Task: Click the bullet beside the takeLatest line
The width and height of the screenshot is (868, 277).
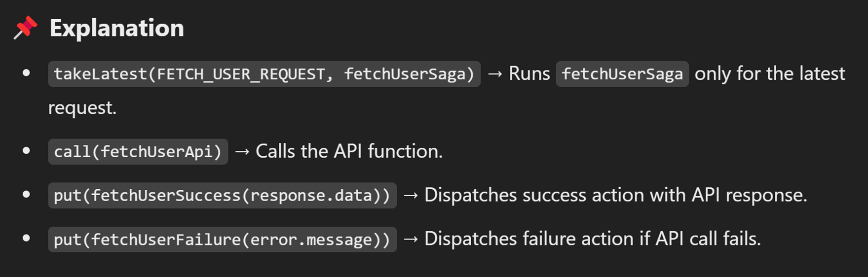Action: pyautogui.click(x=27, y=73)
